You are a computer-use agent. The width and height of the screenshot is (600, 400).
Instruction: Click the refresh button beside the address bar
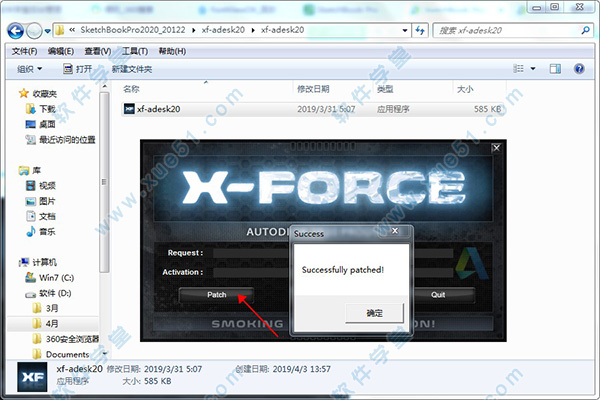point(420,30)
